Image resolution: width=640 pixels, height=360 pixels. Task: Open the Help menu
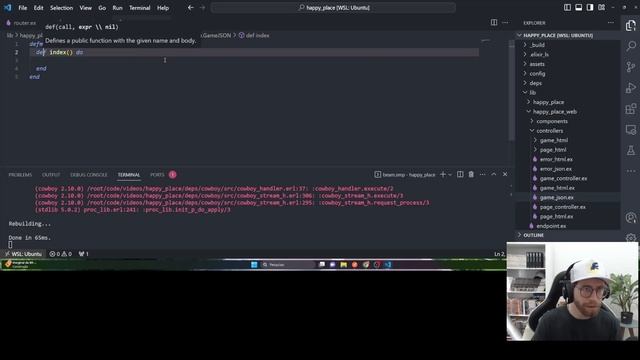[163, 8]
